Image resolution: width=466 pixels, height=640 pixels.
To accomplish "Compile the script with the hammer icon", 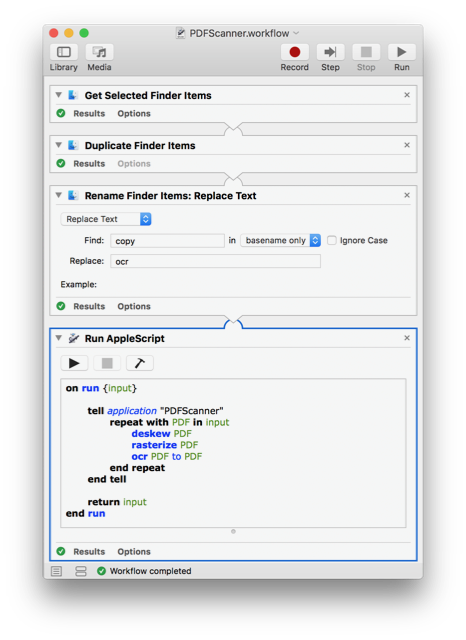I will click(x=140, y=363).
